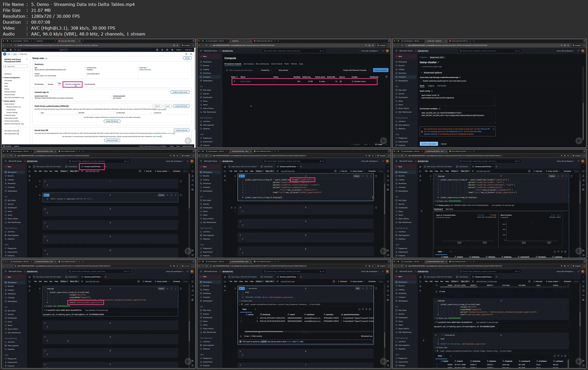Open loony-cluster link in Compute list row
The image size is (588, 370).
tap(246, 82)
